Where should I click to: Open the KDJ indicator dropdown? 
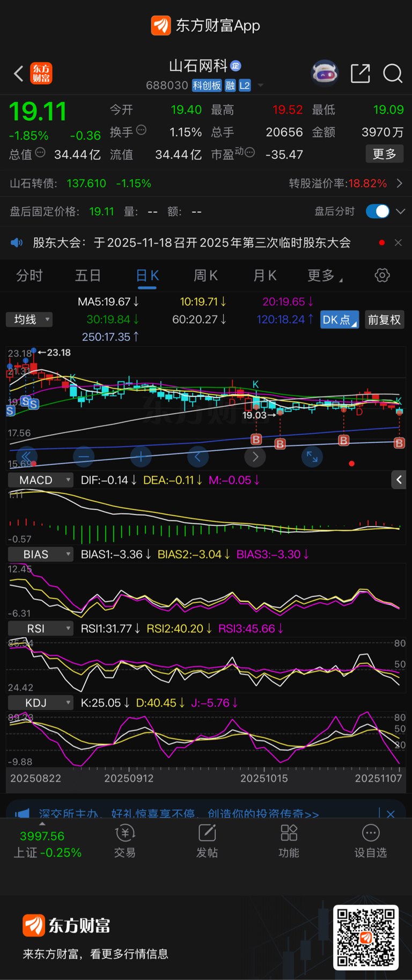click(x=40, y=703)
